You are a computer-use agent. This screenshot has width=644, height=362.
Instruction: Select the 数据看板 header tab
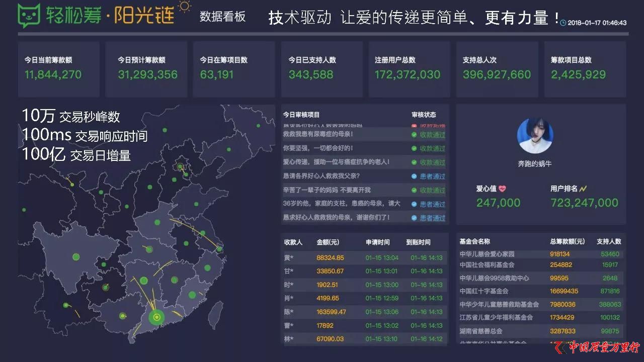point(222,17)
